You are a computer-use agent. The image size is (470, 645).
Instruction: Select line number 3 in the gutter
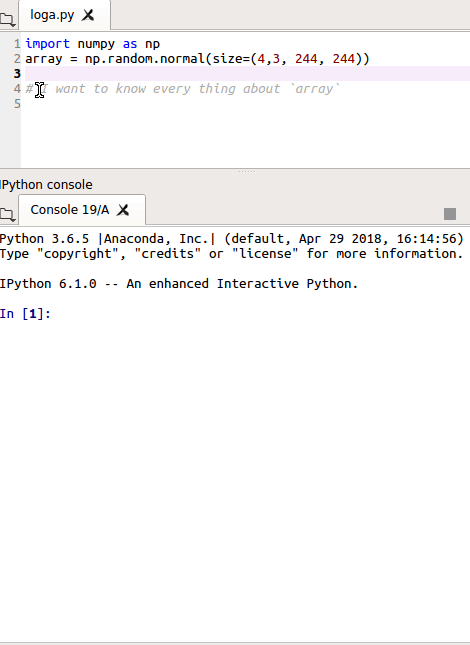(x=17, y=74)
